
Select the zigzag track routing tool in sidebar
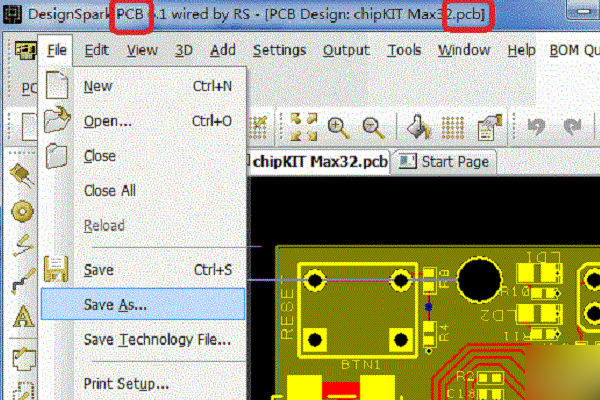(x=23, y=281)
